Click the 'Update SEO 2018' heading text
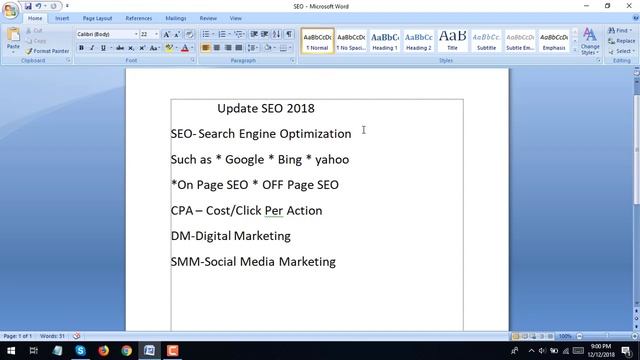Viewport: 640px width, 360px height. [266, 108]
